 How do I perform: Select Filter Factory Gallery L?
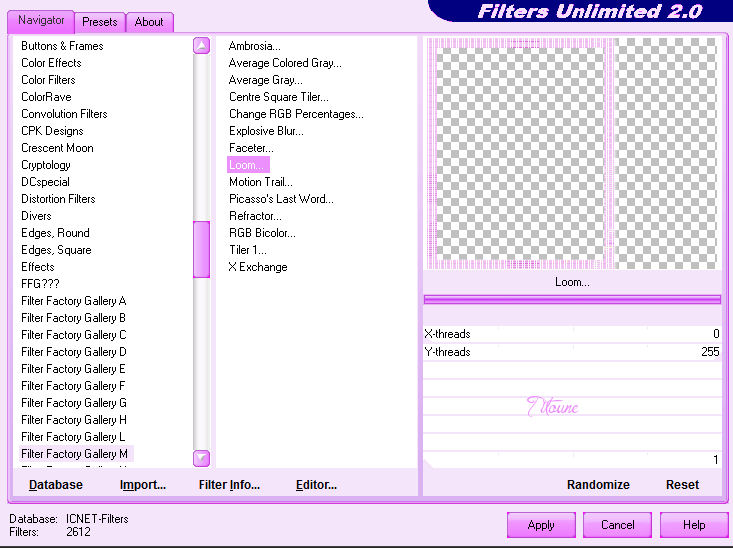[73, 437]
